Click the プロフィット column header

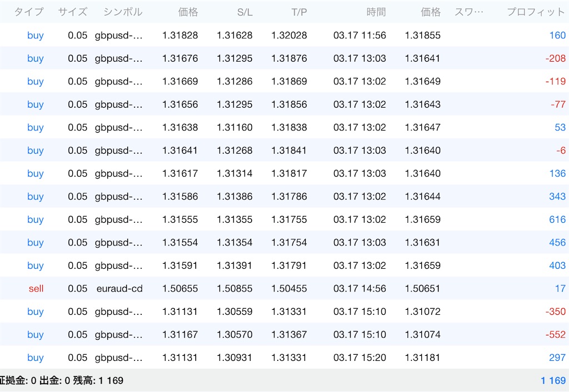coord(536,12)
